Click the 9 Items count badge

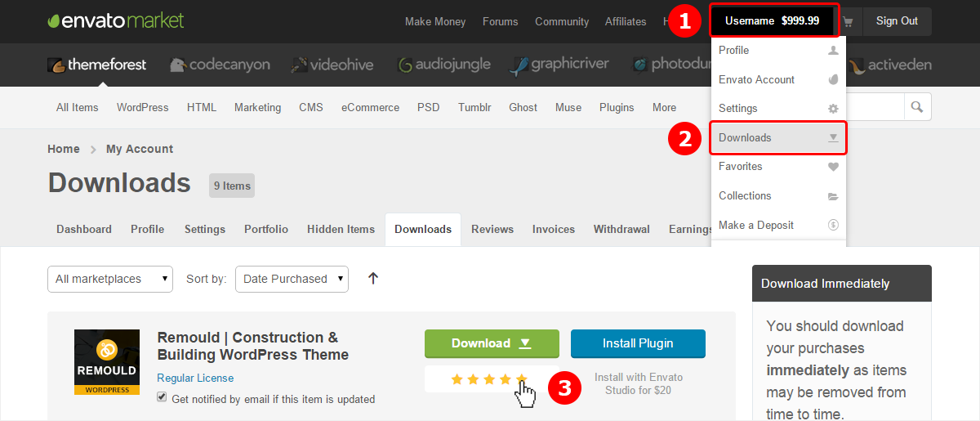[232, 186]
